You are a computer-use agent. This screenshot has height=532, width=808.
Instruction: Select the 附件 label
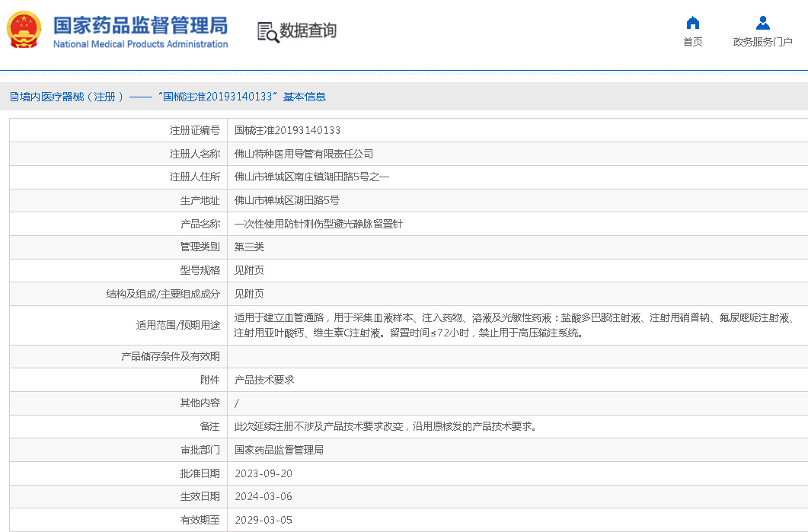[209, 380]
